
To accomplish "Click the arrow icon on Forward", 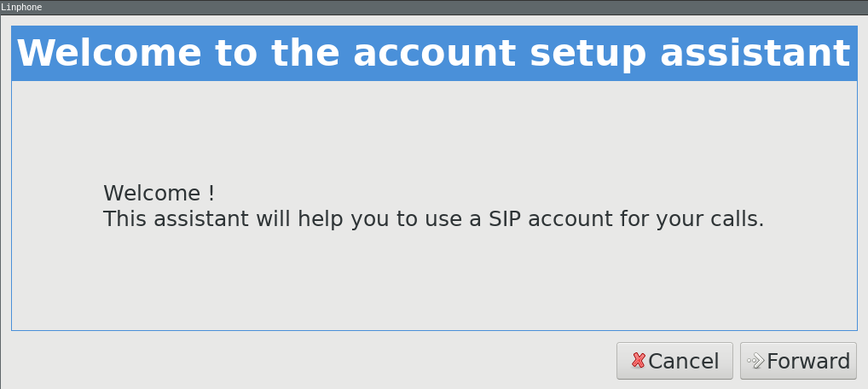I will [x=755, y=361].
